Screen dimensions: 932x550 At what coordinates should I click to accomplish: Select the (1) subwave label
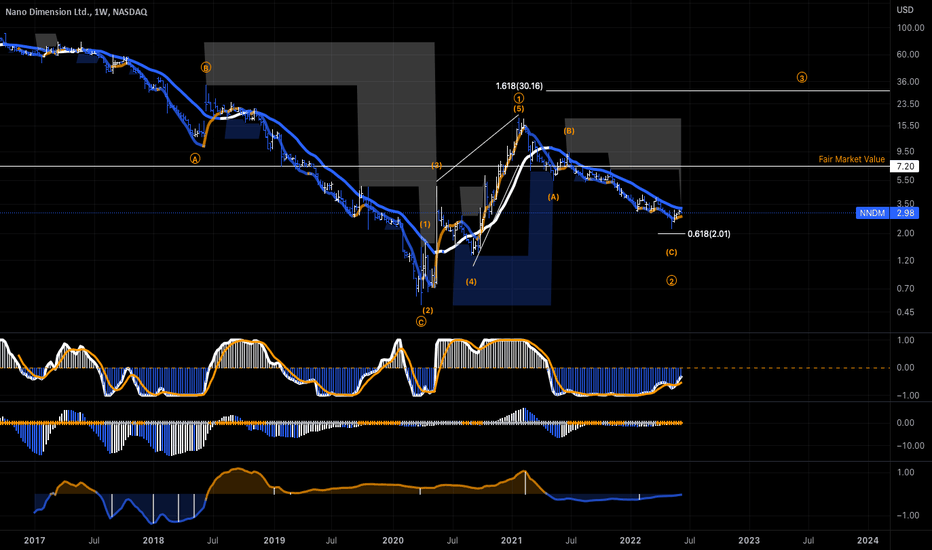coord(425,225)
